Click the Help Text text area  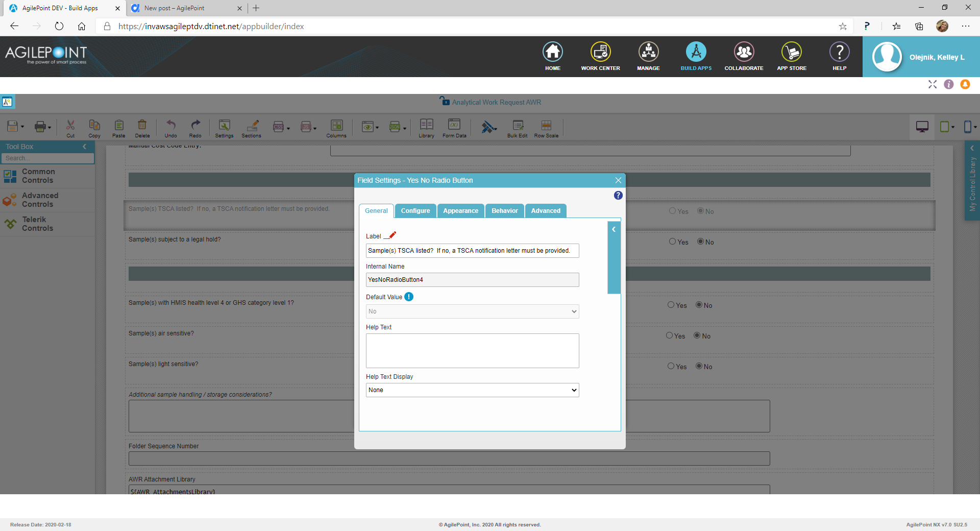(472, 351)
